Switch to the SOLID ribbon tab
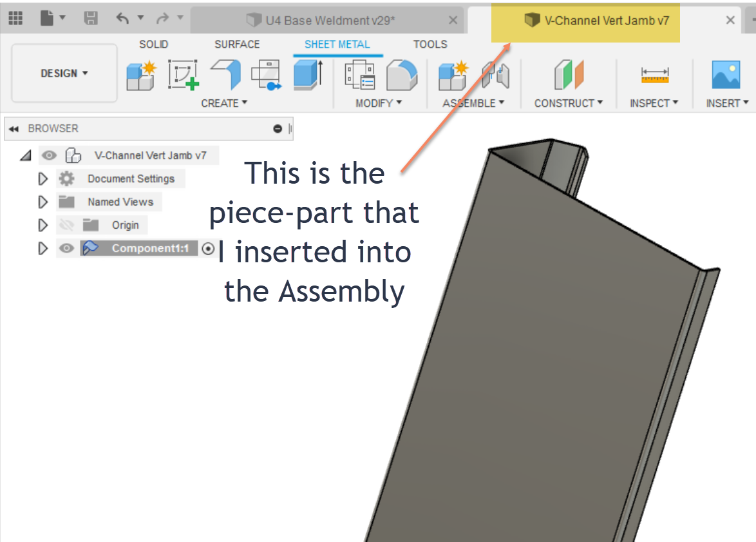 pyautogui.click(x=153, y=44)
